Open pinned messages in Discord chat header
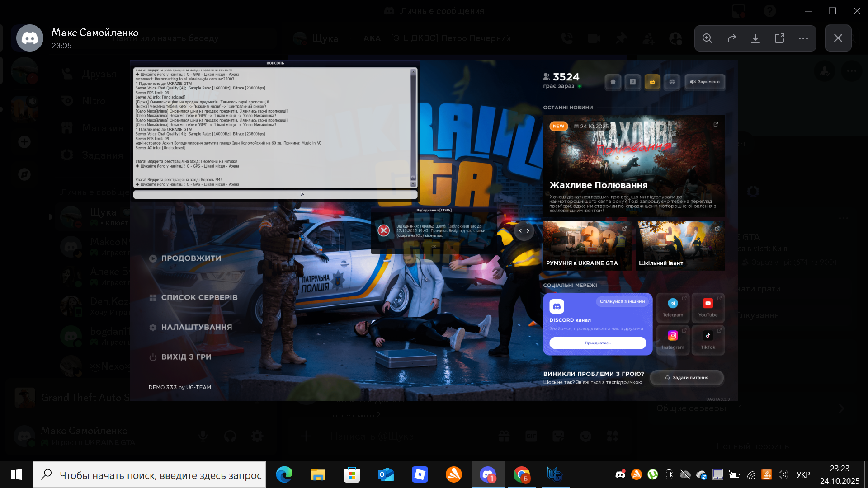Viewport: 868px width, 488px height. tap(622, 38)
